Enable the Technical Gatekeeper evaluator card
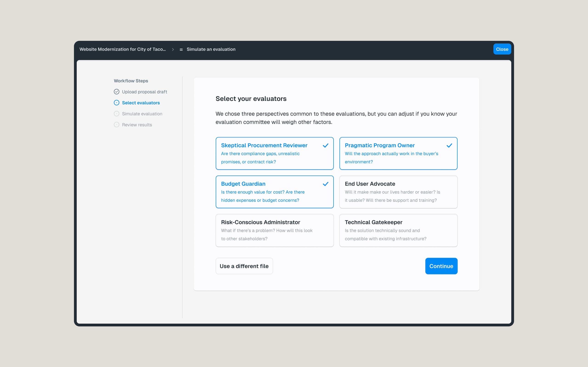The height and width of the screenshot is (367, 588). click(x=398, y=230)
